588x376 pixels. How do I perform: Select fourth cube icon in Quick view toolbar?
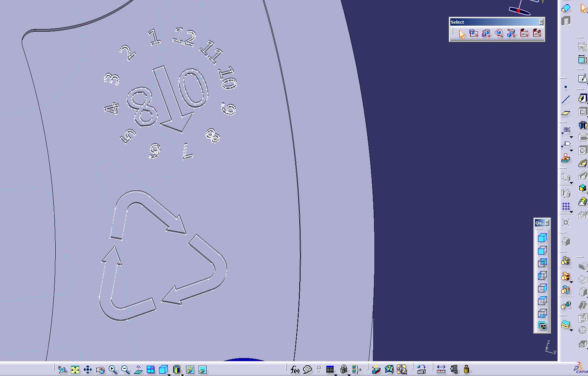tap(542, 276)
